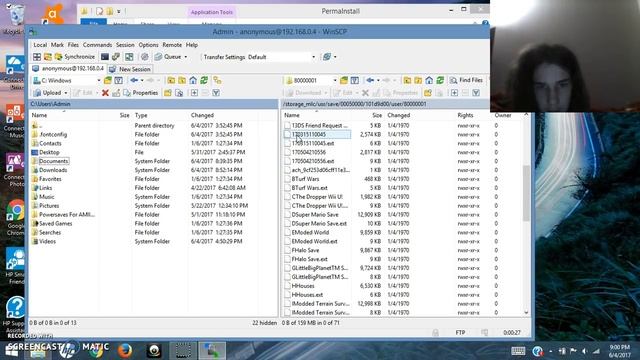640x360 pixels.
Task: Click the Find Files button
Action: pos(466,80)
